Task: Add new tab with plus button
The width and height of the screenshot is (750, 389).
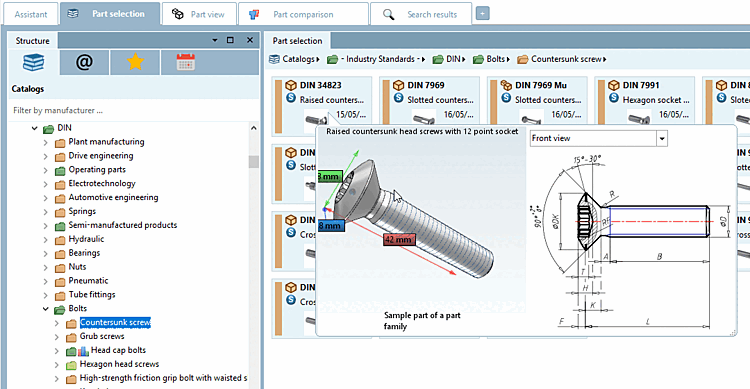Action: 482,14
